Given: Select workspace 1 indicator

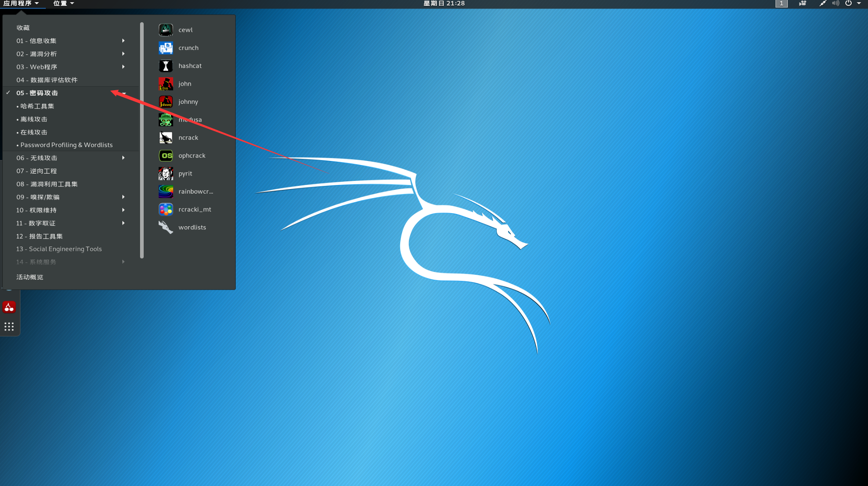Looking at the screenshot, I should pyautogui.click(x=781, y=4).
